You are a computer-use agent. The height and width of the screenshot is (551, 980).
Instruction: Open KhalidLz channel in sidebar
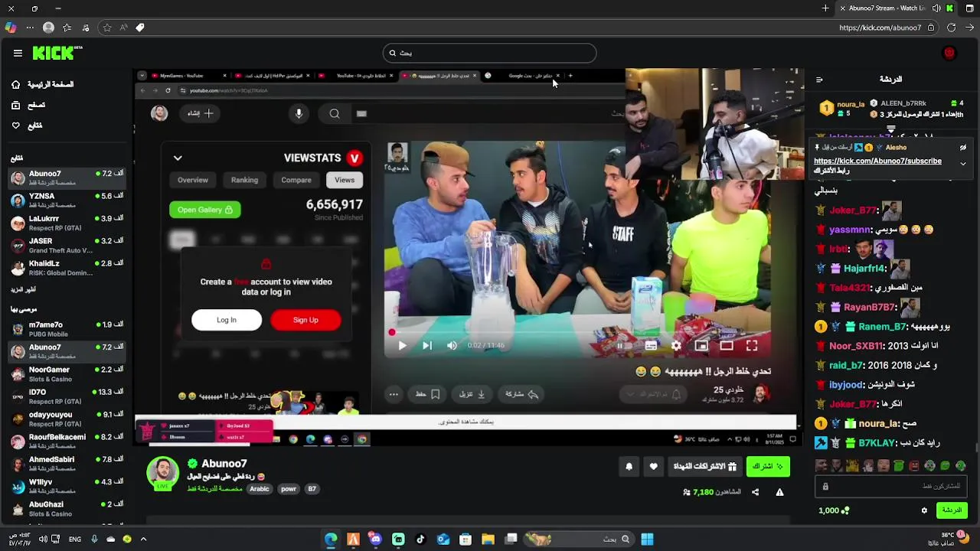(x=67, y=267)
